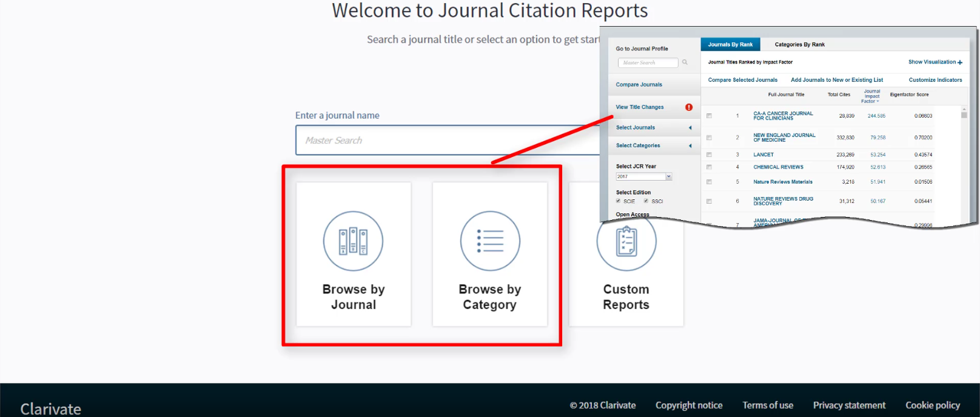Toggle the SCIE edition checkbox
980x417 pixels.
click(619, 201)
